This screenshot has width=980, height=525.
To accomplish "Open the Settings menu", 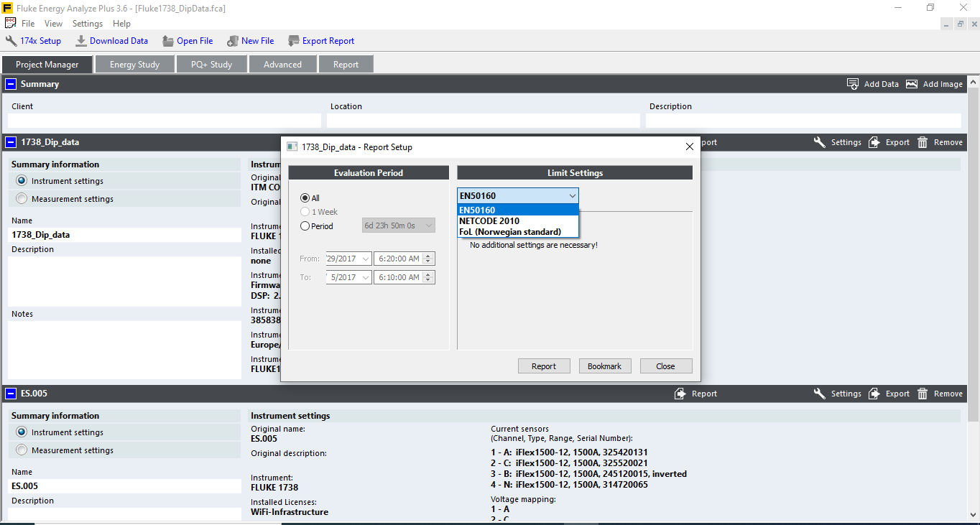I will click(x=88, y=24).
